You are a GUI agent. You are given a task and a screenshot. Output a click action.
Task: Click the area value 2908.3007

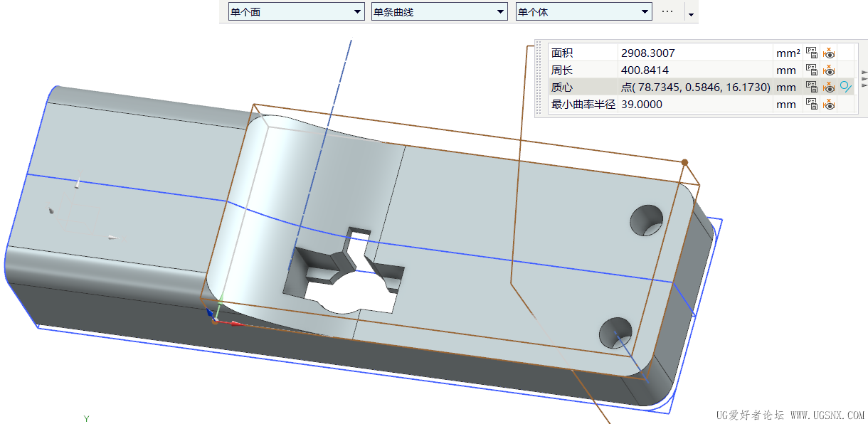click(648, 53)
